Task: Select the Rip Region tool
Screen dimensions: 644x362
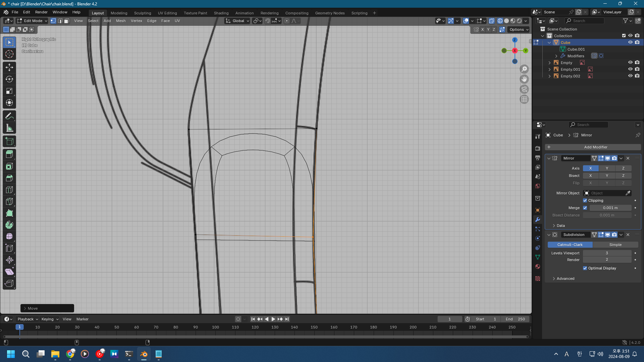Action: click(9, 284)
